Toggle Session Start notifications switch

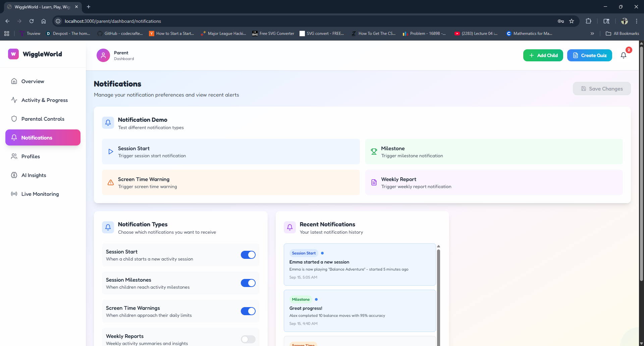point(248,255)
